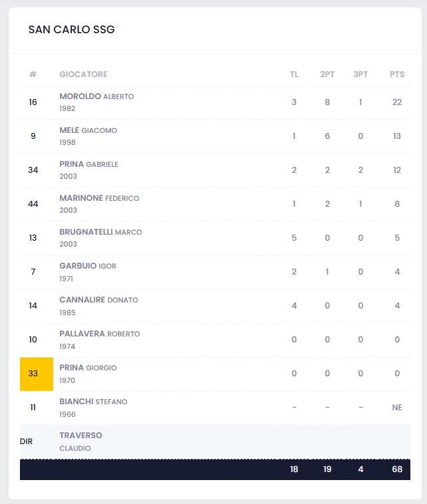The width and height of the screenshot is (427, 504).
Task: Select Prina Gabriele player link
Action: coord(88,164)
